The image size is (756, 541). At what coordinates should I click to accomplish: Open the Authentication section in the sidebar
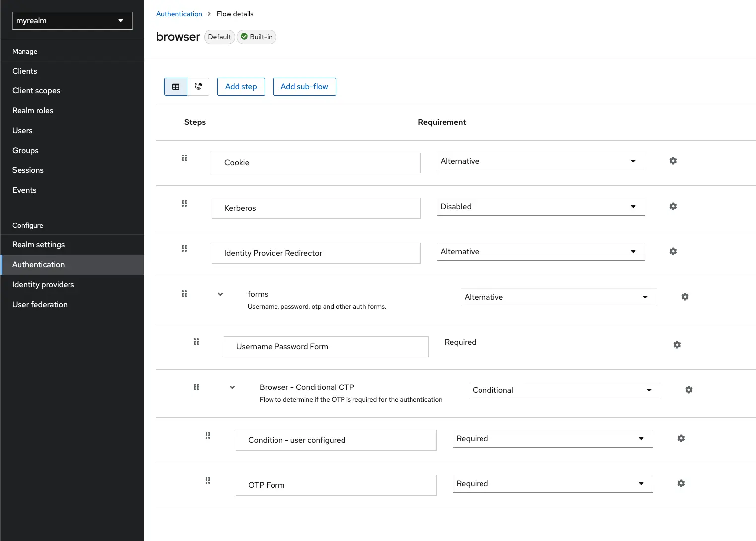click(x=38, y=264)
